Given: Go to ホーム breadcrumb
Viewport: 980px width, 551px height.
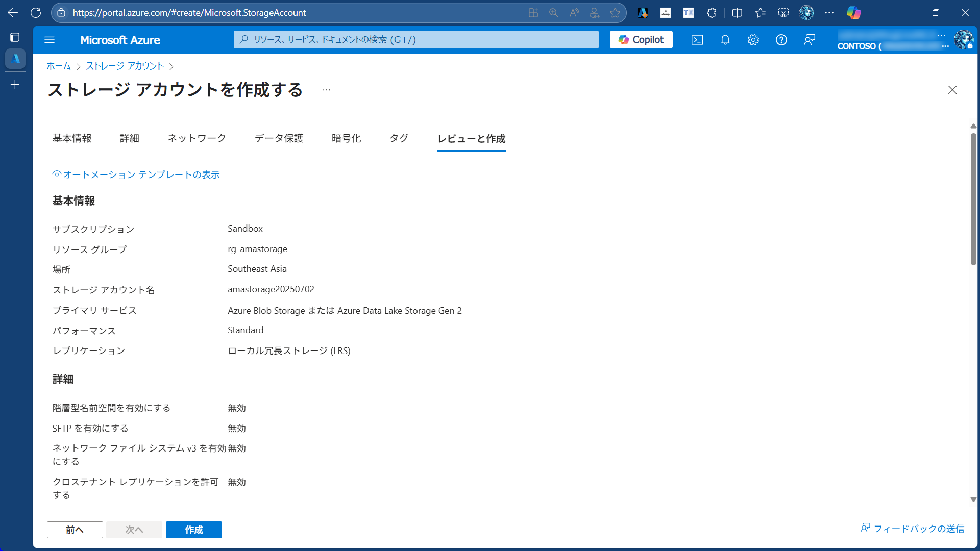Looking at the screenshot, I should (x=59, y=66).
